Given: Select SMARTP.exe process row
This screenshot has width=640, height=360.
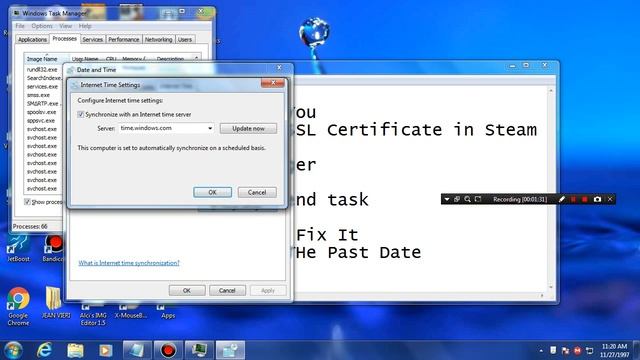Looking at the screenshot, I should [x=43, y=104].
